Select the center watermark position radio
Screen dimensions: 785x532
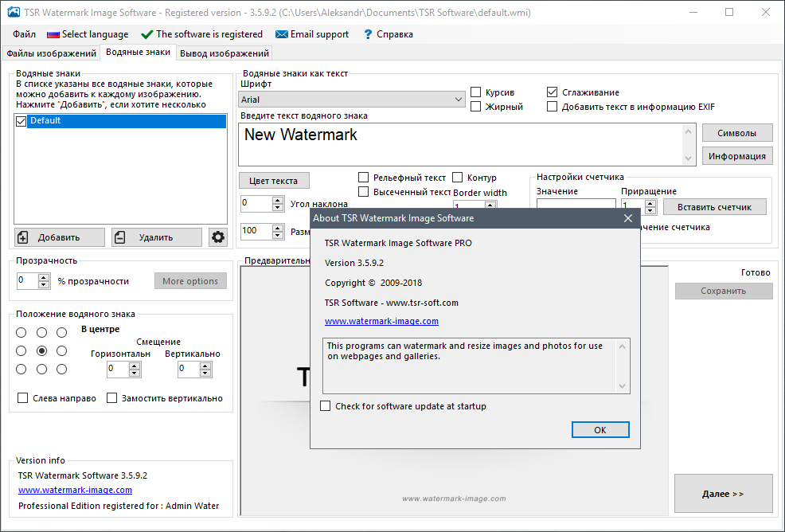(41, 350)
